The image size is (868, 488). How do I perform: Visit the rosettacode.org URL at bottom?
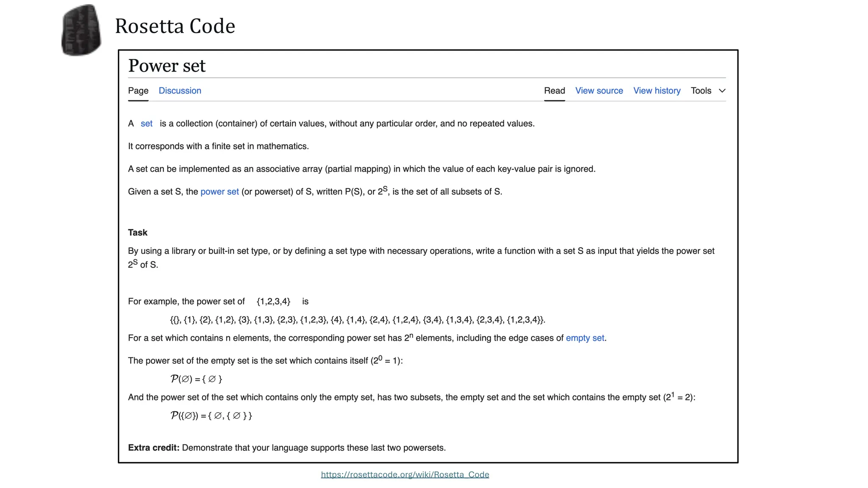[x=405, y=474]
